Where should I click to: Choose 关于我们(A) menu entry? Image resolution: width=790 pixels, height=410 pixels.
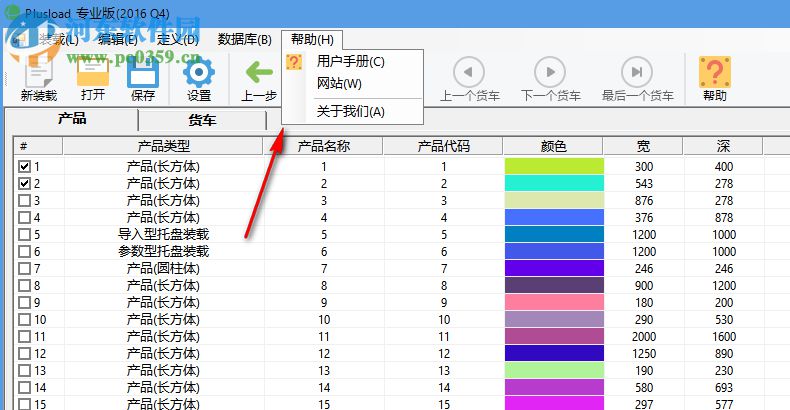[x=351, y=111]
